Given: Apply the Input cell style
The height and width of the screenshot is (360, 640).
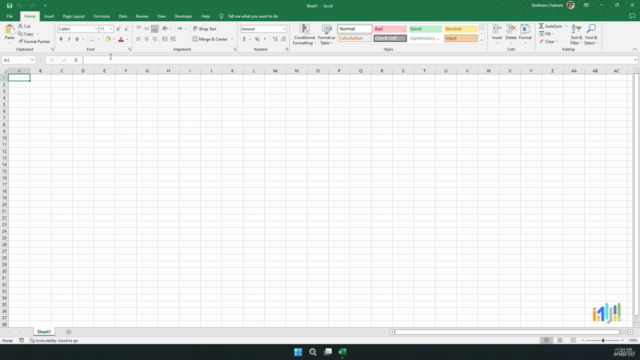Looking at the screenshot, I should click(461, 38).
